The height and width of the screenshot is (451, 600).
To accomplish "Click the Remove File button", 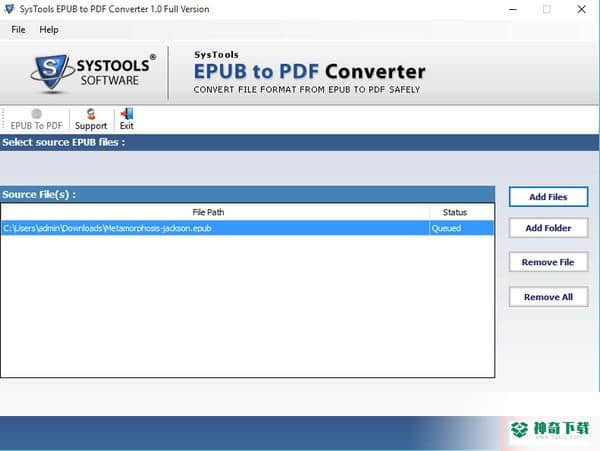I will tap(548, 262).
